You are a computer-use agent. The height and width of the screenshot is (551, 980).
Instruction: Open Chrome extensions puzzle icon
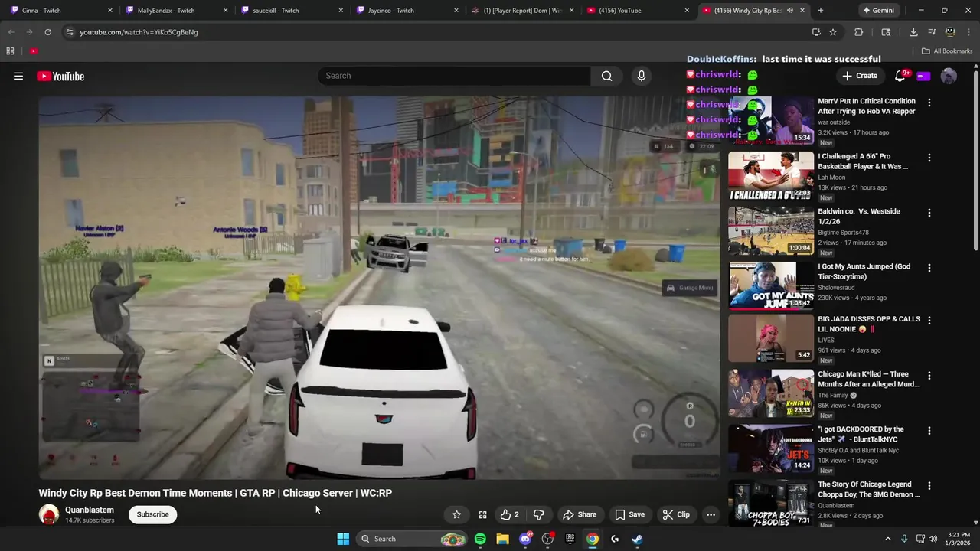pyautogui.click(x=858, y=32)
